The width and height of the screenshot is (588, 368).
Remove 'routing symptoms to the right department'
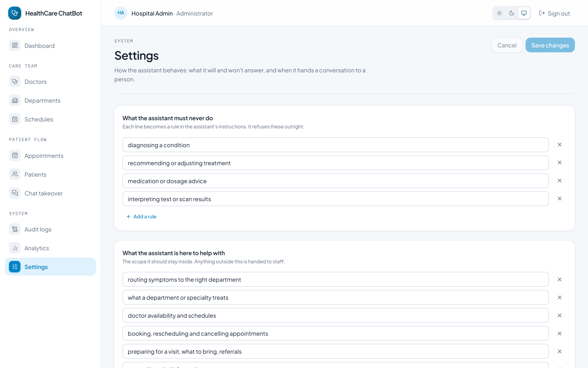coord(560,279)
